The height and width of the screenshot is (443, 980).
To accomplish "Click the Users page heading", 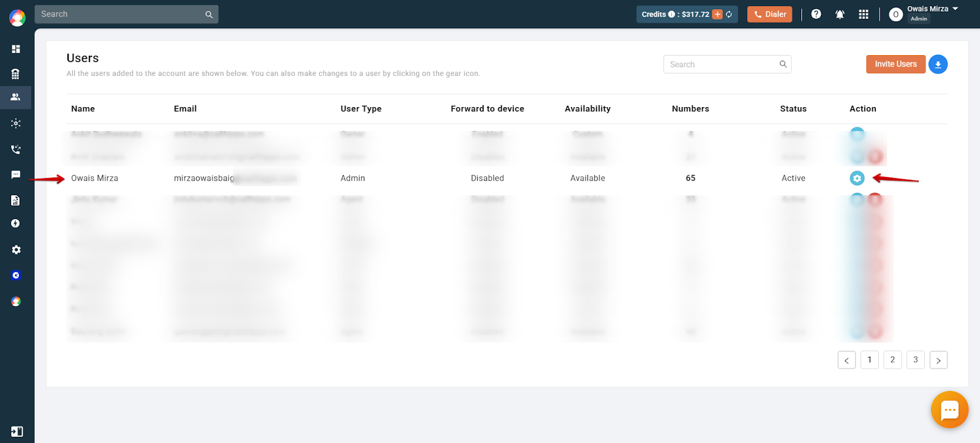I will [x=83, y=58].
